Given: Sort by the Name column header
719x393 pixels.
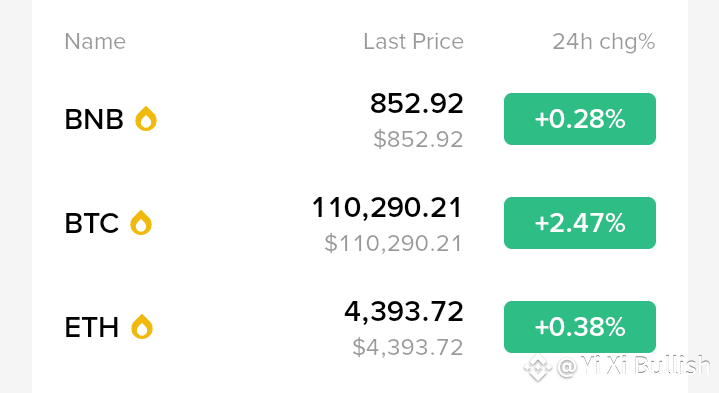Looking at the screenshot, I should click(x=95, y=42).
